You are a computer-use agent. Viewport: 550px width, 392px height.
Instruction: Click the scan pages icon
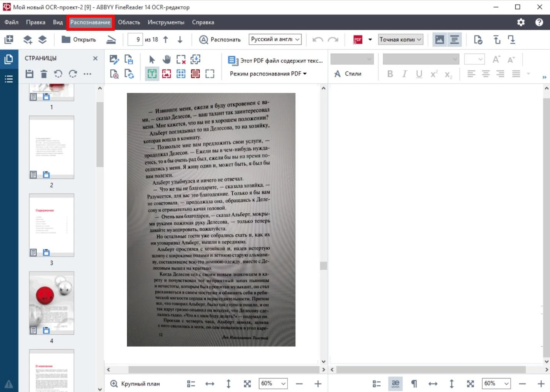point(111,39)
